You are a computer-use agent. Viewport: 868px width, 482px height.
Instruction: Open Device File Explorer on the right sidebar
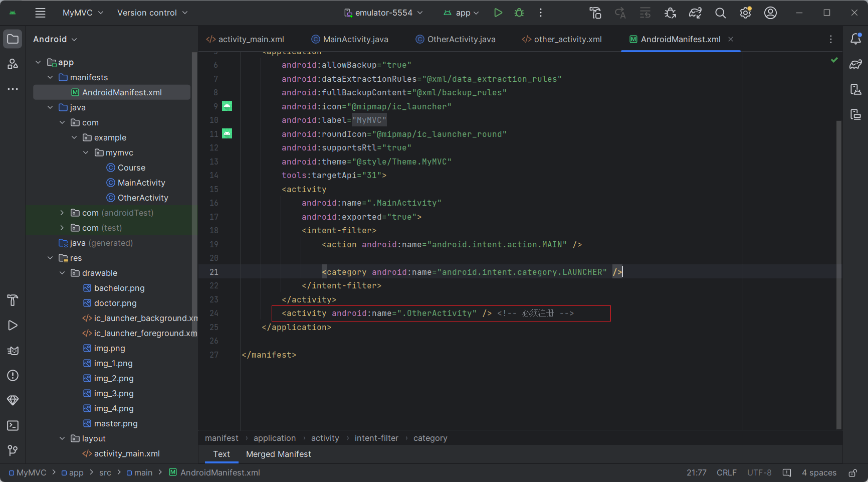(856, 89)
